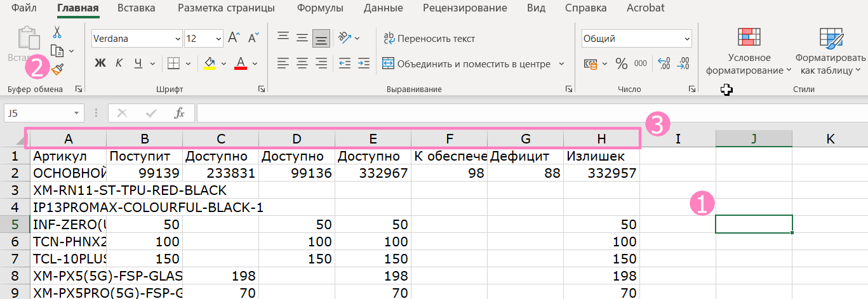Click Переносить текст wrap text button
The height and width of the screenshot is (299, 868).
(430, 39)
